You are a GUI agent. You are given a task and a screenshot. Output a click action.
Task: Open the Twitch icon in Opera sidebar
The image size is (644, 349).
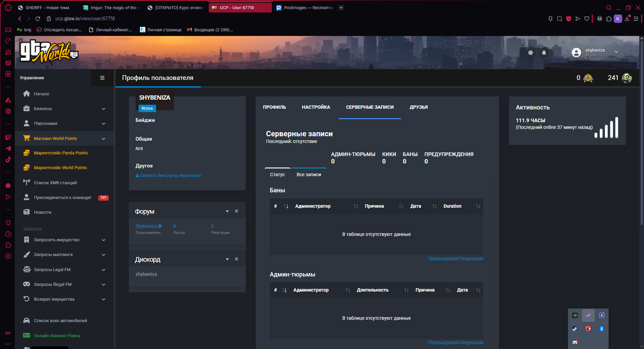8,137
